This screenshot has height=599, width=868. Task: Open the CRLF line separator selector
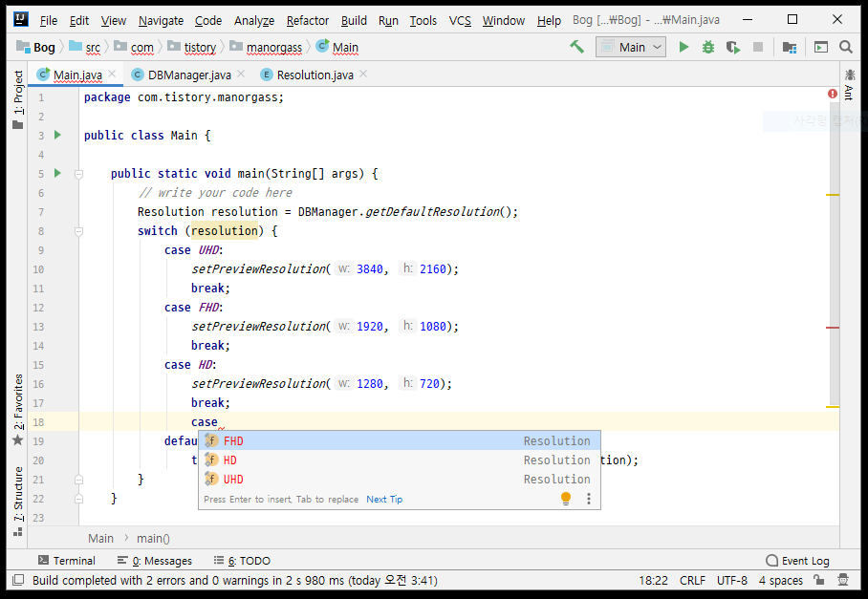(x=692, y=580)
